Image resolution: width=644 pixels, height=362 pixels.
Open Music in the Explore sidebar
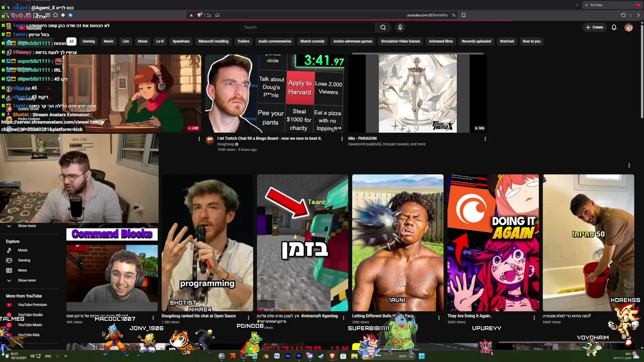click(23, 250)
